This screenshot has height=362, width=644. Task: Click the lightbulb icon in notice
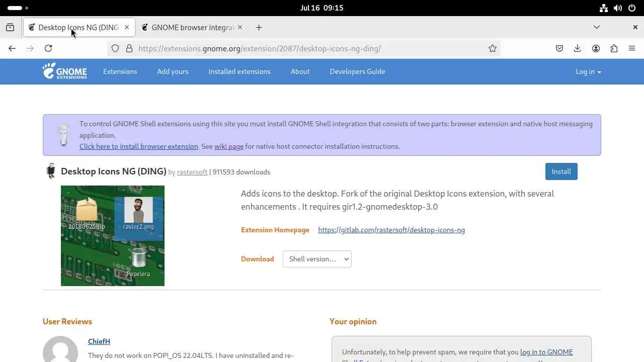(x=63, y=135)
